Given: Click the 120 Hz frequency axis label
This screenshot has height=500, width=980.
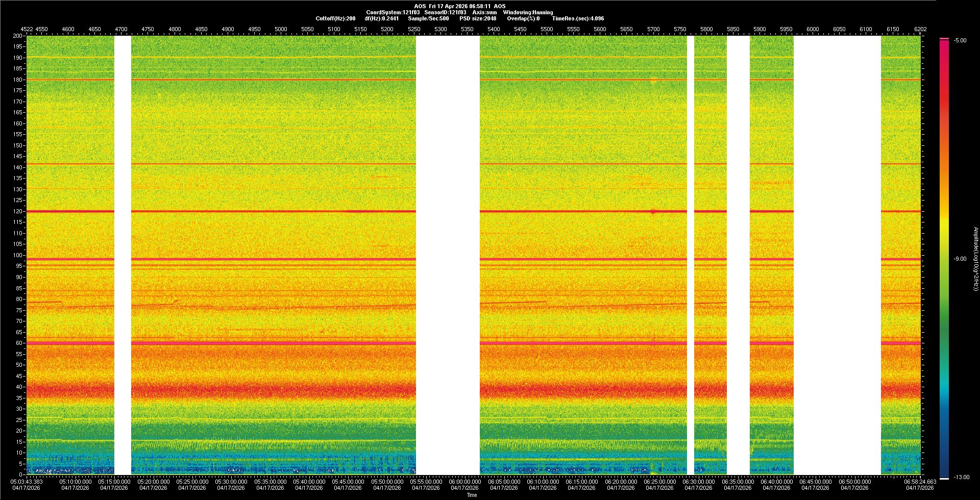Looking at the screenshot, I should click(18, 211).
